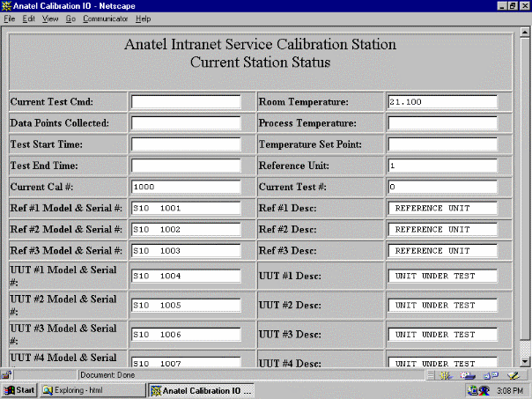The width and height of the screenshot is (532, 399).
Task: Switch to Exploring - html taskbar button
Action: tap(92, 390)
